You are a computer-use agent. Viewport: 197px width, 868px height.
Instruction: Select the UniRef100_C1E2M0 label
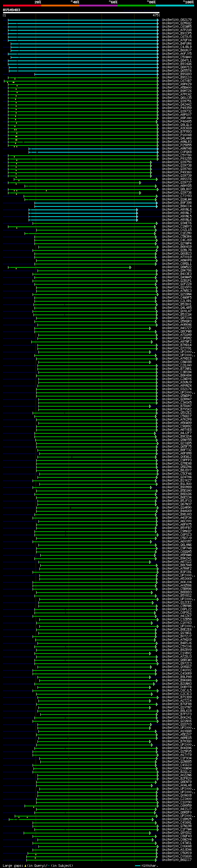point(177,233)
